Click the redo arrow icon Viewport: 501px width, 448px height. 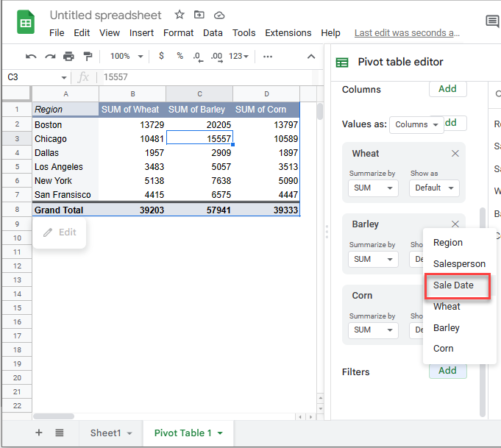coord(50,56)
